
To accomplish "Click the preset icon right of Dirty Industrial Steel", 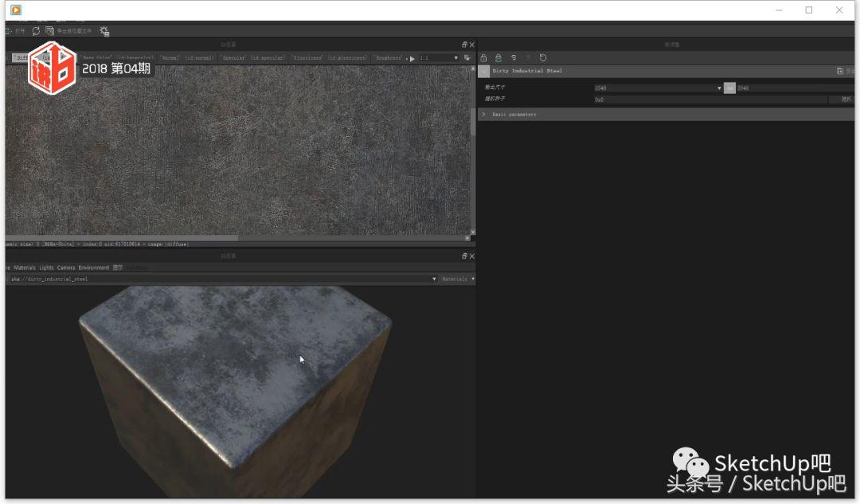I will click(x=840, y=71).
